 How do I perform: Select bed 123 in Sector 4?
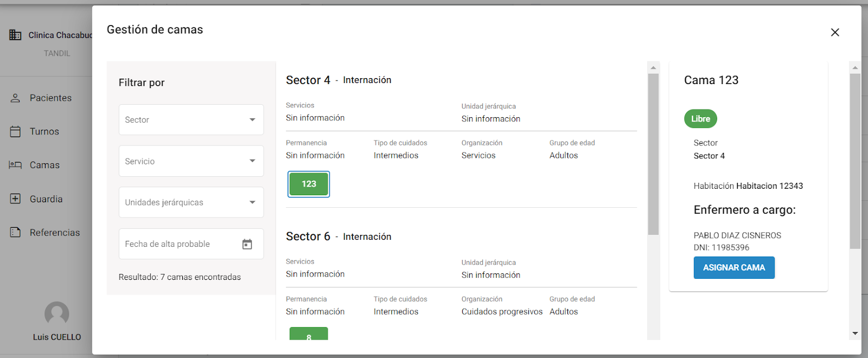click(x=309, y=184)
